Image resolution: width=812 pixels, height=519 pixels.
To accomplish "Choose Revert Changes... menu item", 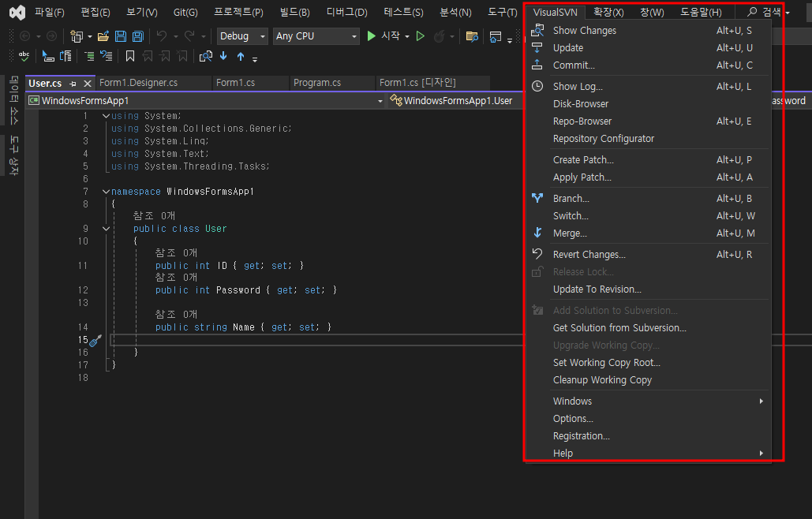I will tap(649, 255).
